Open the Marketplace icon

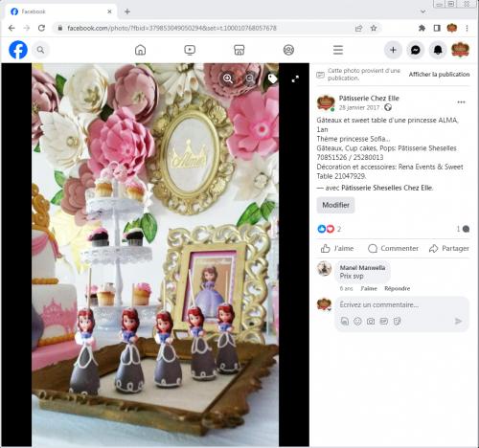click(x=239, y=50)
